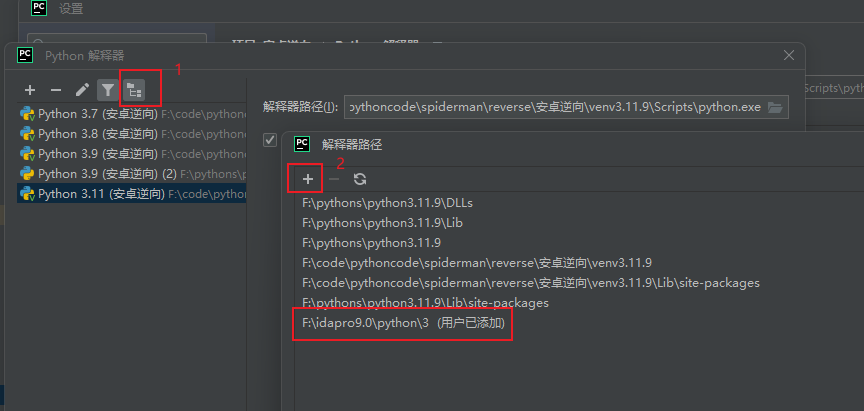Click the pencil edit interpreter icon
Screen dimensions: 864x411
tap(82, 90)
